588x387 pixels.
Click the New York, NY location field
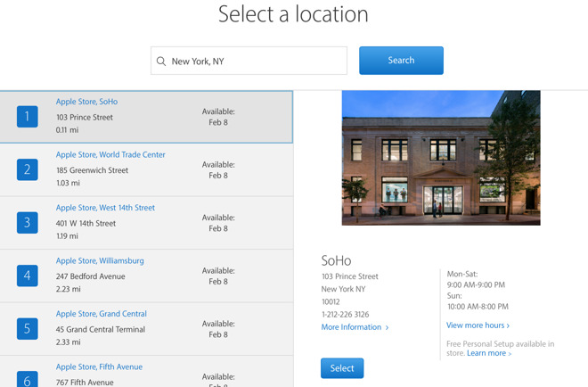click(249, 61)
